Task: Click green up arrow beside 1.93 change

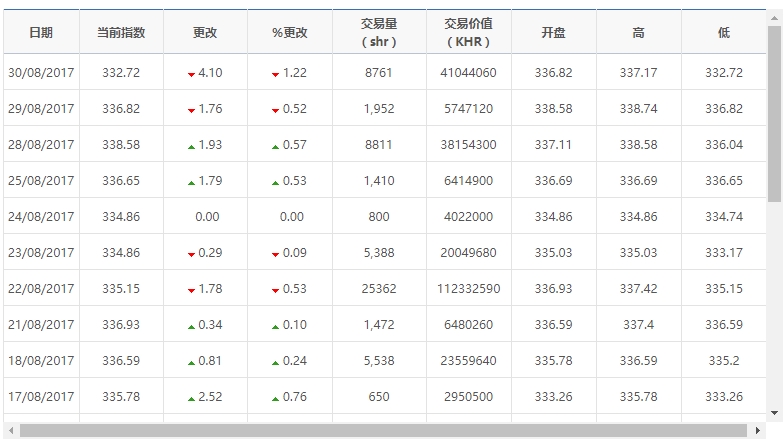Action: pos(191,146)
